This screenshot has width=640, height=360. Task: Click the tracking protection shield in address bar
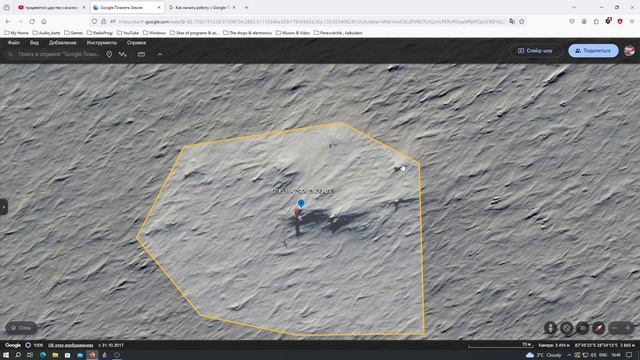pyautogui.click(x=94, y=21)
